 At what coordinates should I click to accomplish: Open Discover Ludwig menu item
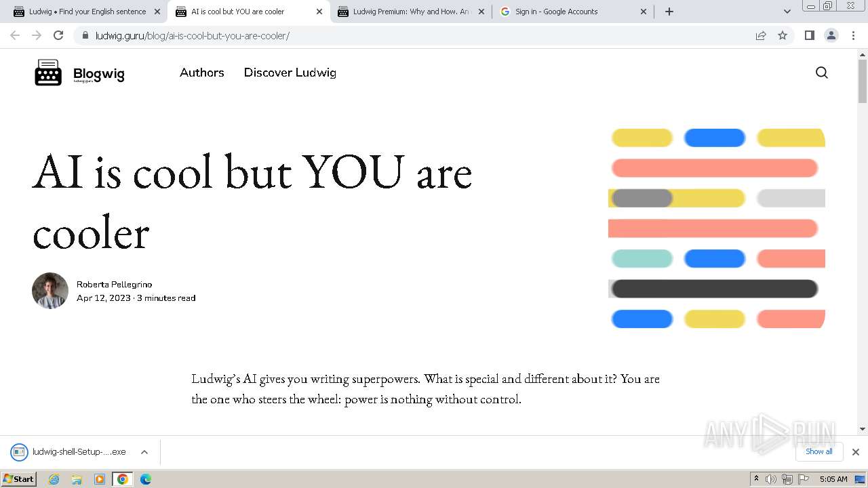[290, 73]
